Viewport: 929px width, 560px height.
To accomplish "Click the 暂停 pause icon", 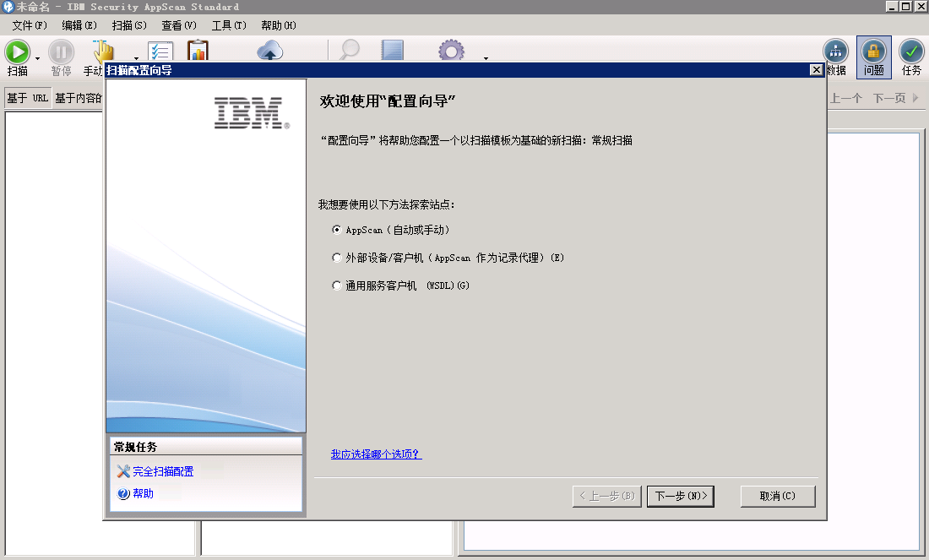I will click(x=60, y=51).
